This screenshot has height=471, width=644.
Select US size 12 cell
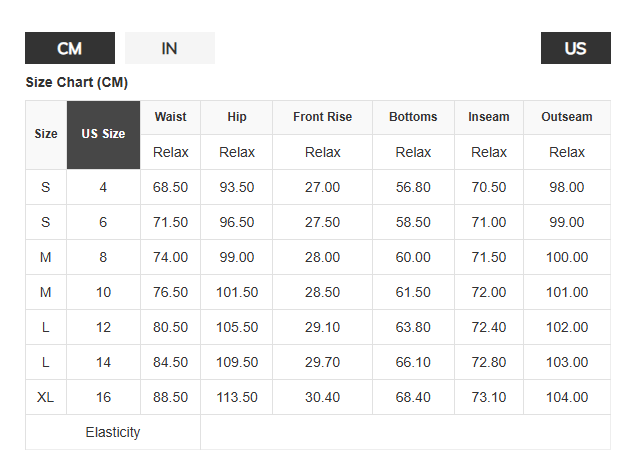pos(104,327)
